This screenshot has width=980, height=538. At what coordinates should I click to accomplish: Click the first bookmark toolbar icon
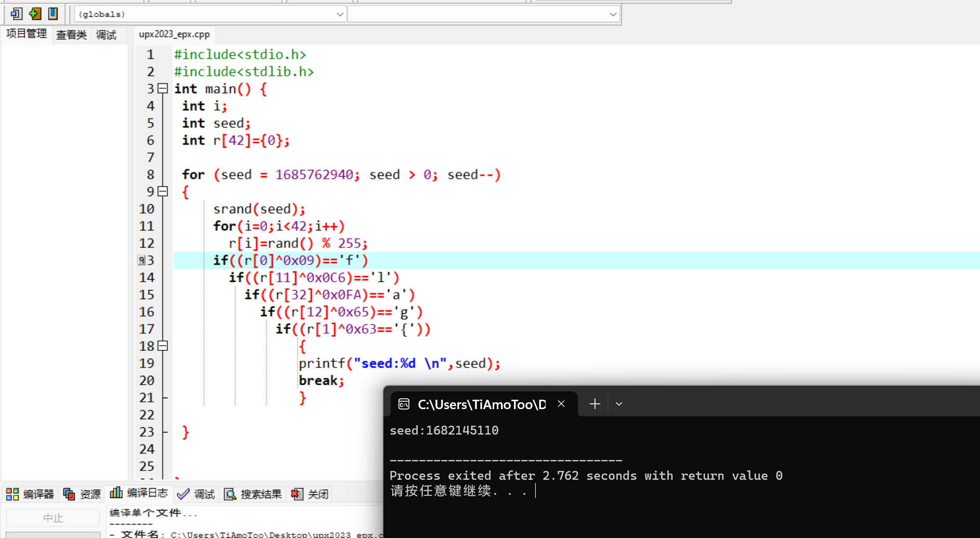coord(16,14)
